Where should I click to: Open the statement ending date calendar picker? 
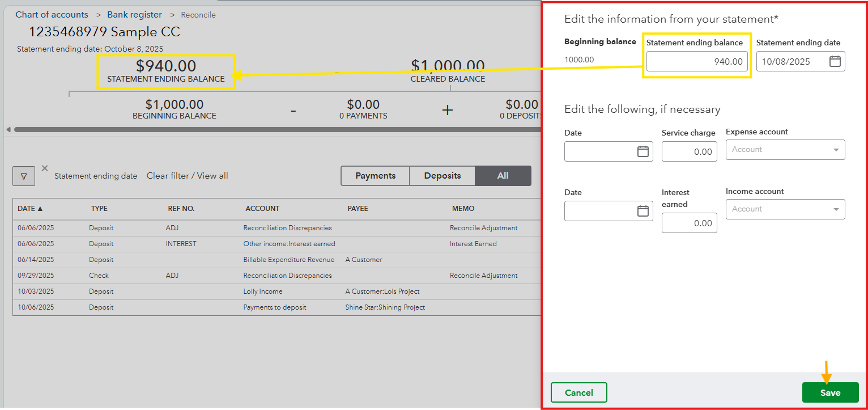[835, 61]
